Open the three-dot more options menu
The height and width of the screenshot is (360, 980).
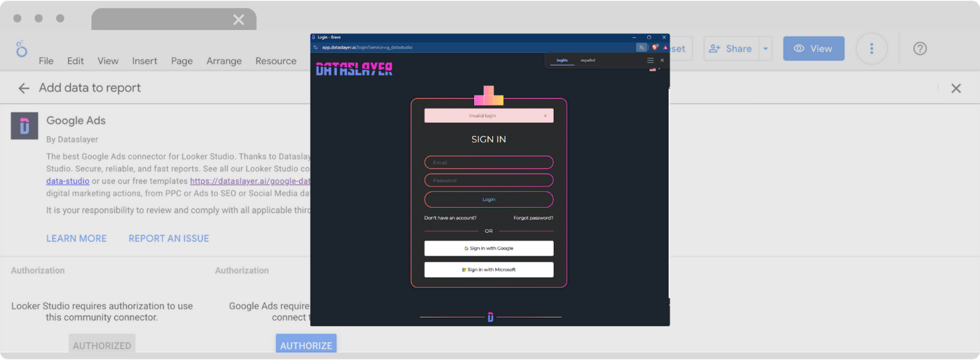point(872,48)
